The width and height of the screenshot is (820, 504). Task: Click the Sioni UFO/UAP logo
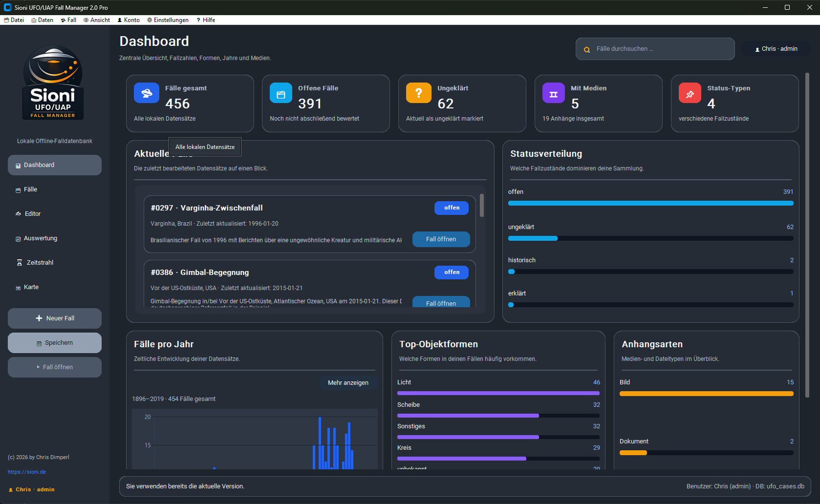53,83
